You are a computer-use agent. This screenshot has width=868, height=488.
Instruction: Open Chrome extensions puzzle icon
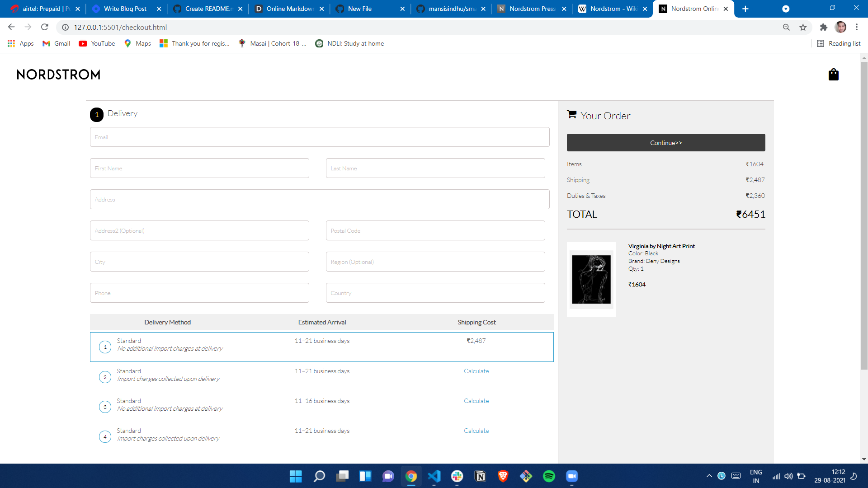[823, 28]
